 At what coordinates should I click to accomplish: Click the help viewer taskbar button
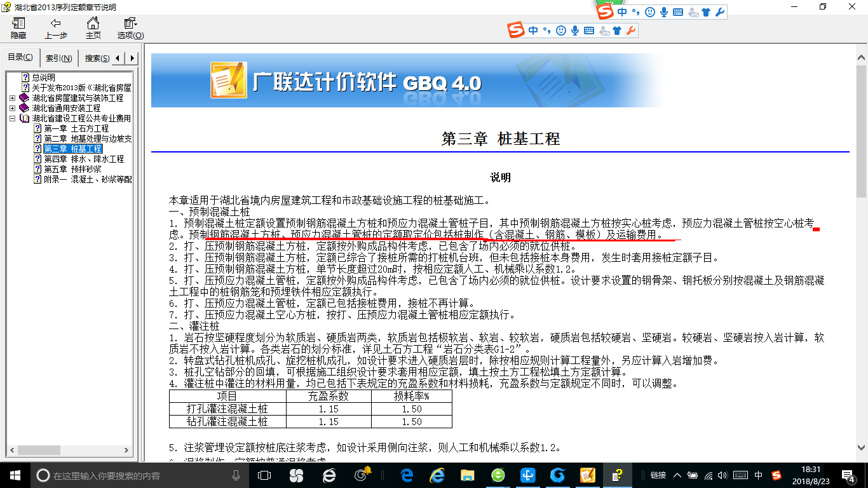[616, 475]
